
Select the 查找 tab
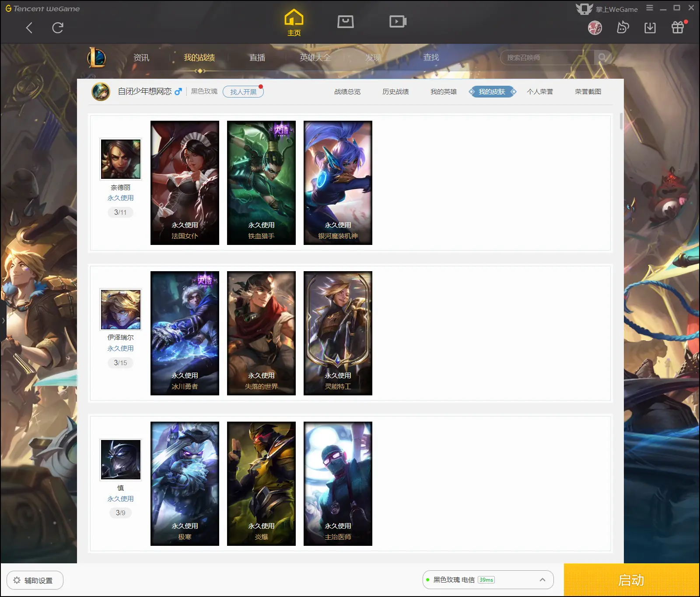point(431,58)
